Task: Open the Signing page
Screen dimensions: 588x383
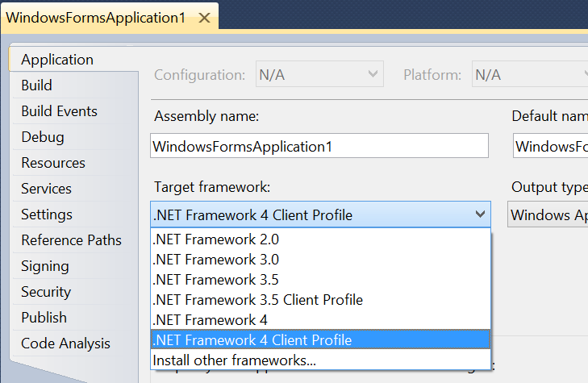Action: click(x=73, y=266)
